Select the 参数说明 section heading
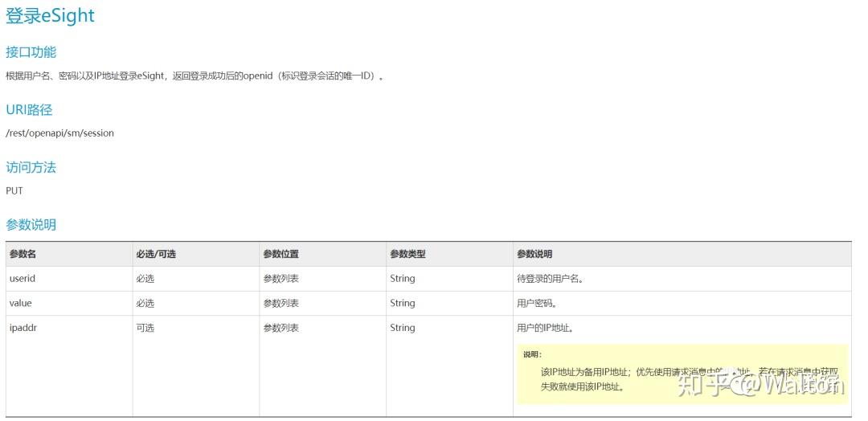 pyautogui.click(x=31, y=225)
